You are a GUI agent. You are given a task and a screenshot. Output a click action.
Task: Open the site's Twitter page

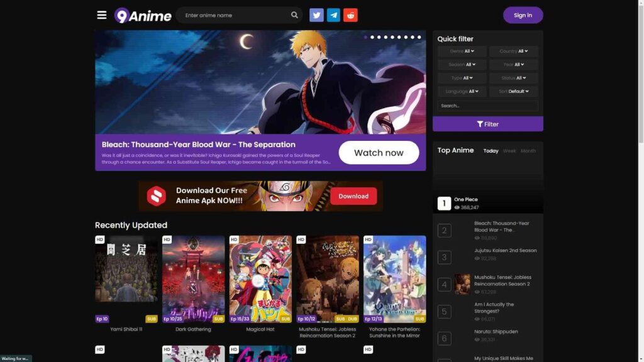(x=316, y=14)
